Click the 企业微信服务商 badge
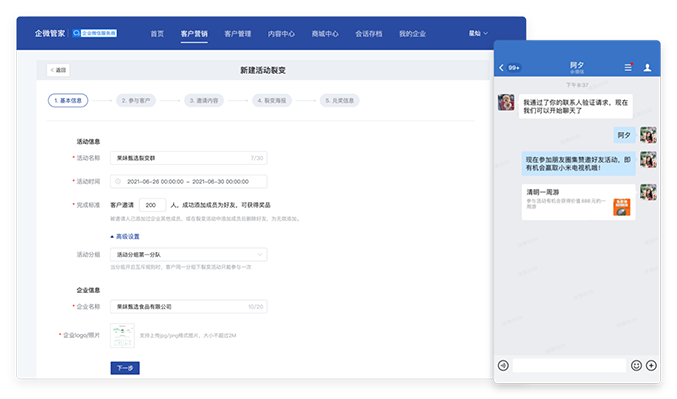This screenshot has height=399, width=677. pos(95,33)
